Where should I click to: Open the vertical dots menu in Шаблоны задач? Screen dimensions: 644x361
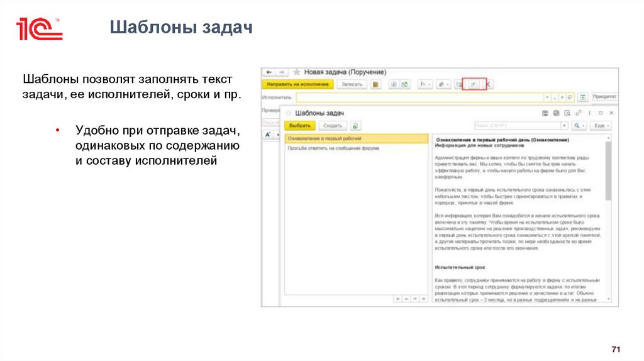point(589,113)
